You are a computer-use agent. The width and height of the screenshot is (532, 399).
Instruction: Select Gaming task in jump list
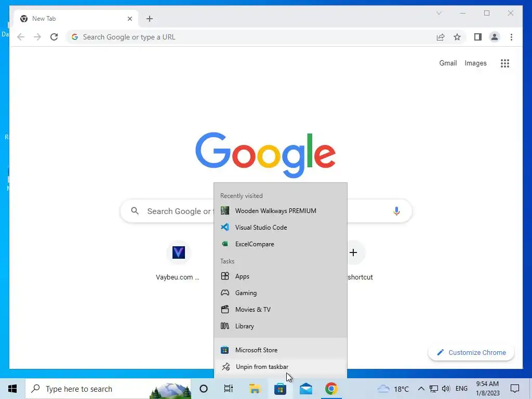[280, 293]
